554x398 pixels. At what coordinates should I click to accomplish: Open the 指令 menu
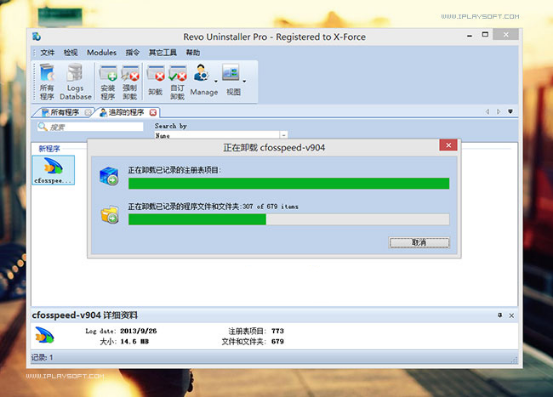pyautogui.click(x=132, y=53)
